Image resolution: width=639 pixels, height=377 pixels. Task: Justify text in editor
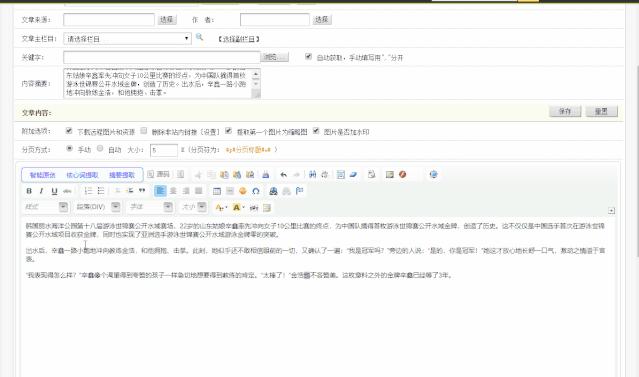click(x=198, y=191)
